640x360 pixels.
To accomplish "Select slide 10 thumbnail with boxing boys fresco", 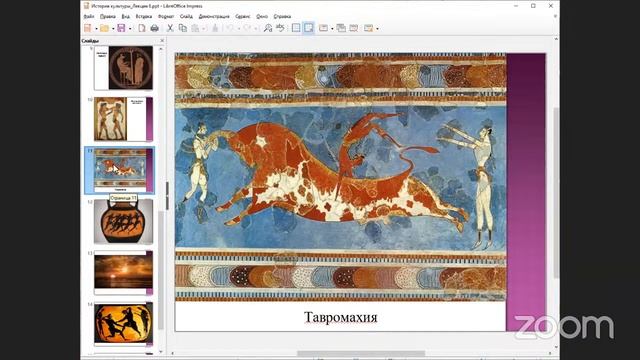I will tap(124, 119).
